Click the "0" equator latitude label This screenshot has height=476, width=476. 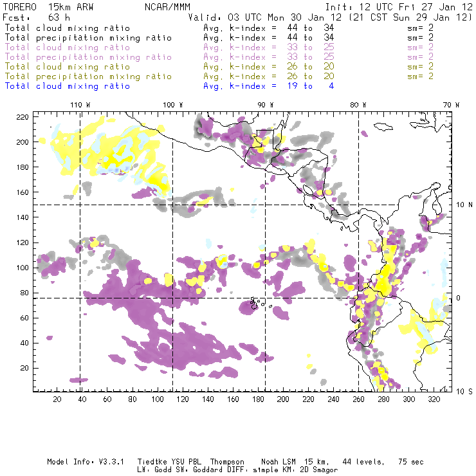tap(459, 298)
